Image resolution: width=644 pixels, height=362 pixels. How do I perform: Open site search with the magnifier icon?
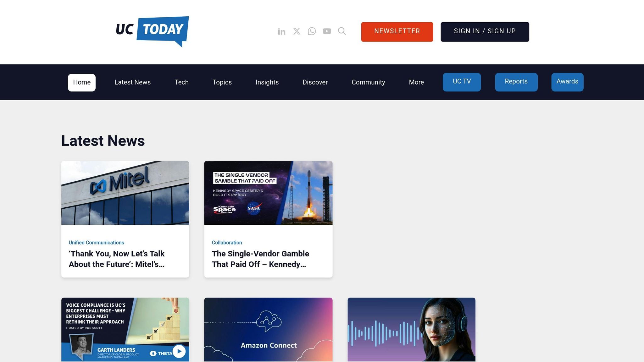click(x=342, y=31)
